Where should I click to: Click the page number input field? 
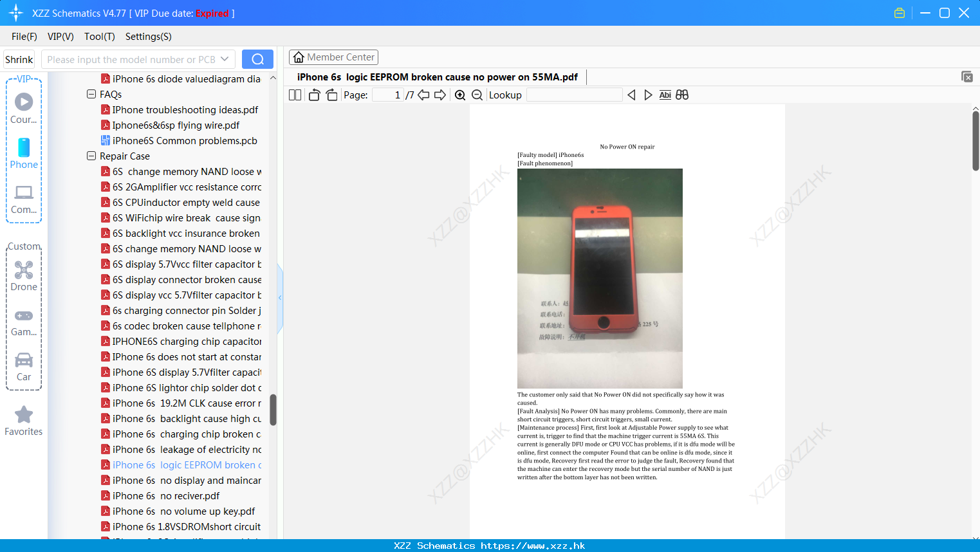[x=388, y=95]
